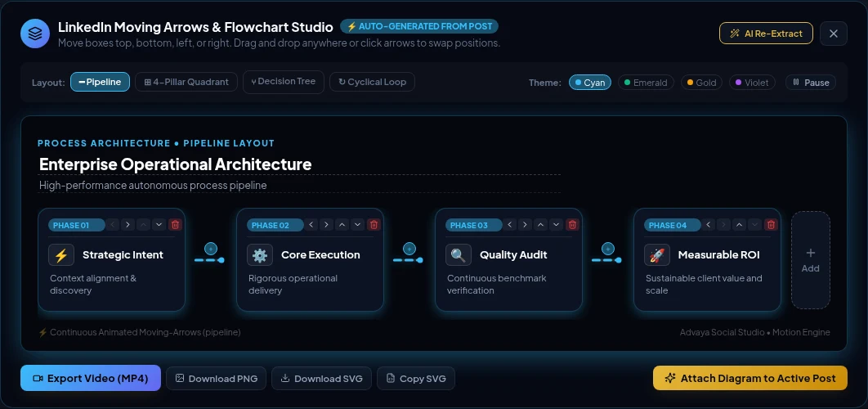Screen dimensions: 868x409
Task: Edit the Enterprise Operational Architecture title
Action: click(299, 164)
